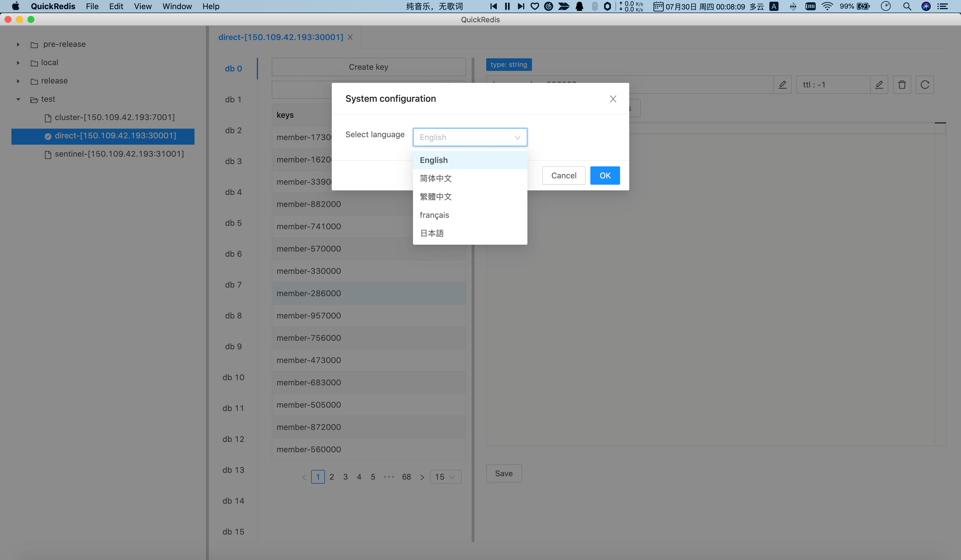Image resolution: width=961 pixels, height=560 pixels.
Task: Click the ellipsis for more pagination pages
Action: 389,477
